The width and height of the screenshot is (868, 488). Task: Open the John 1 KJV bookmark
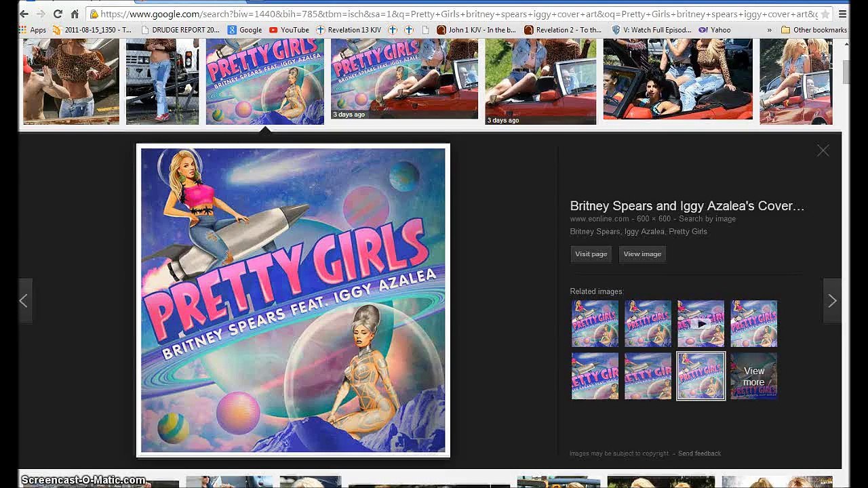click(477, 30)
